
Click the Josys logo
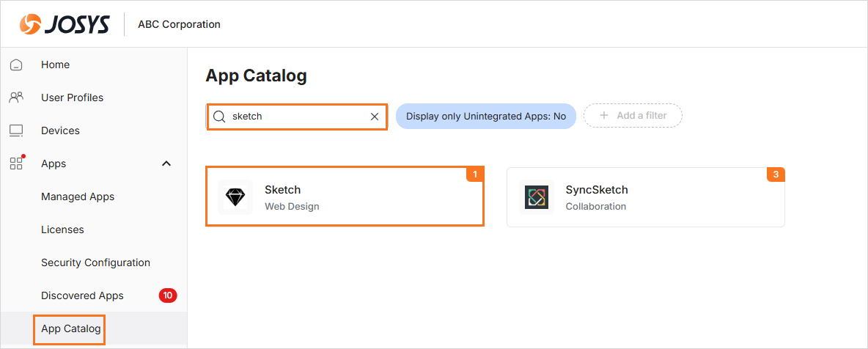pyautogui.click(x=65, y=24)
